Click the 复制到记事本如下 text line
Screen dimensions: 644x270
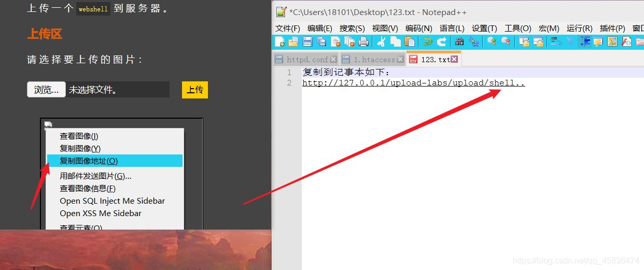346,73
